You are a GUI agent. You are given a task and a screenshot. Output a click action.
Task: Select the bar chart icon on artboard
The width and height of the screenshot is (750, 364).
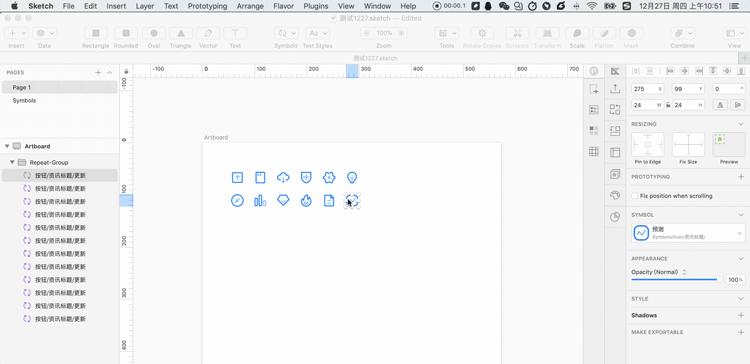click(x=260, y=200)
